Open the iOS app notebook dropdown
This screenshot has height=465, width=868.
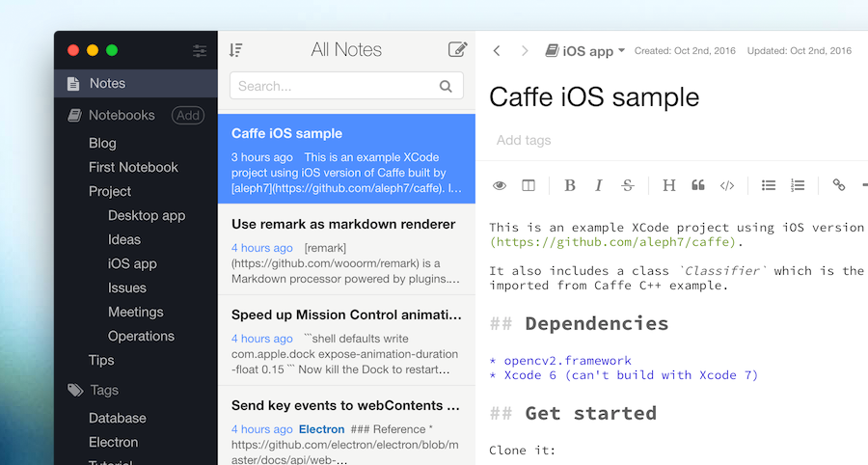click(x=585, y=51)
